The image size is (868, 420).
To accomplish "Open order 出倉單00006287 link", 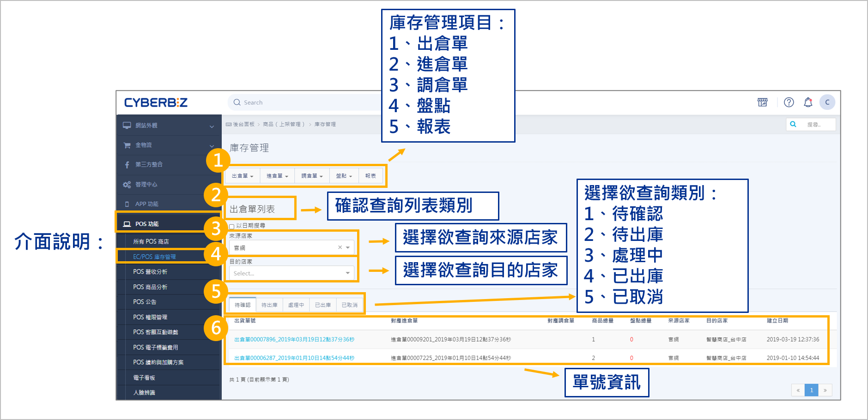I will click(x=294, y=358).
